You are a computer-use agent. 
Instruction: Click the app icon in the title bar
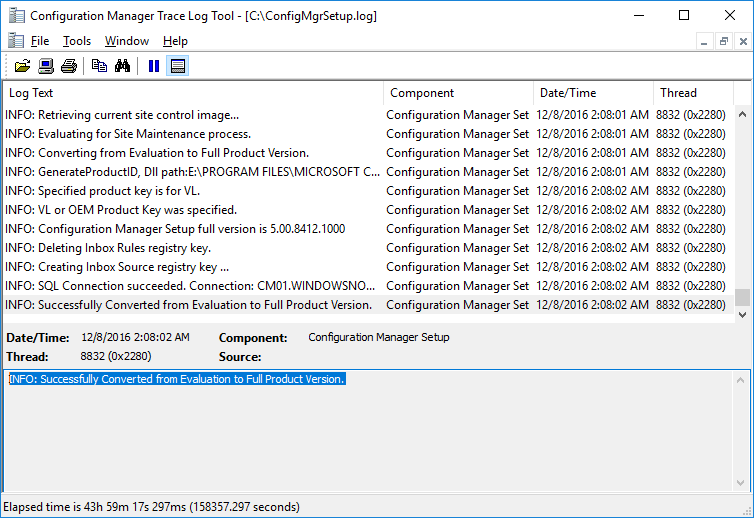pyautogui.click(x=16, y=16)
